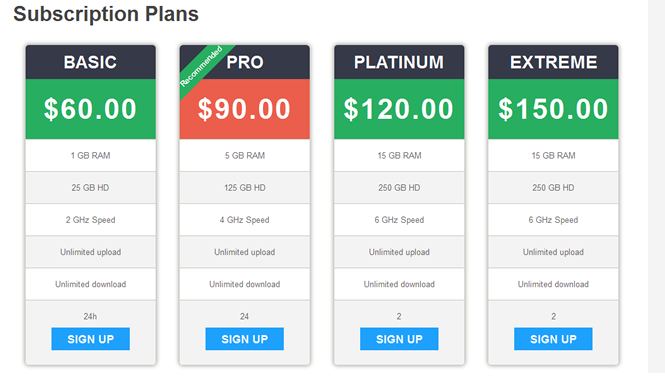Select the 1 GB RAM row
This screenshot has width=665, height=386.
(x=90, y=155)
